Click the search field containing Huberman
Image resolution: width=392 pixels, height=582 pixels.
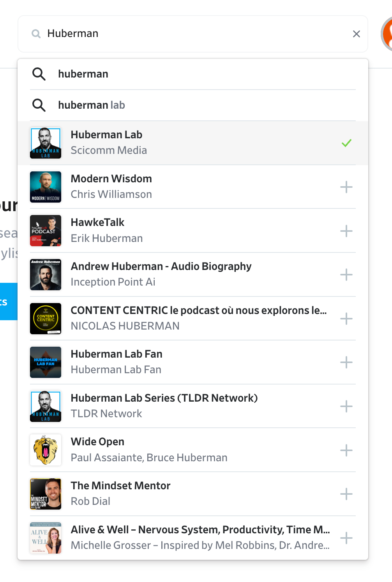tap(195, 34)
